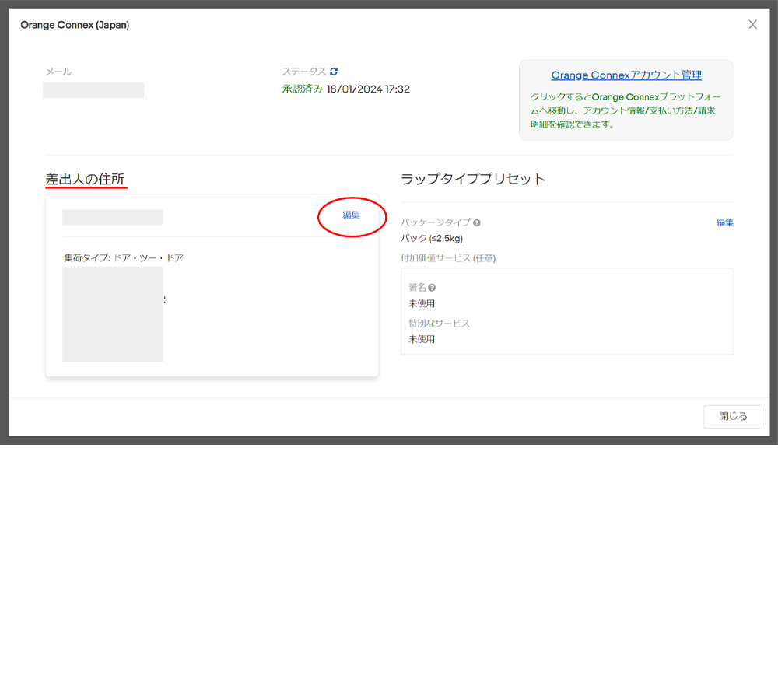Click the 集荷タイプ: ドア・ツー・ドア line
778x700 pixels.
click(x=124, y=258)
